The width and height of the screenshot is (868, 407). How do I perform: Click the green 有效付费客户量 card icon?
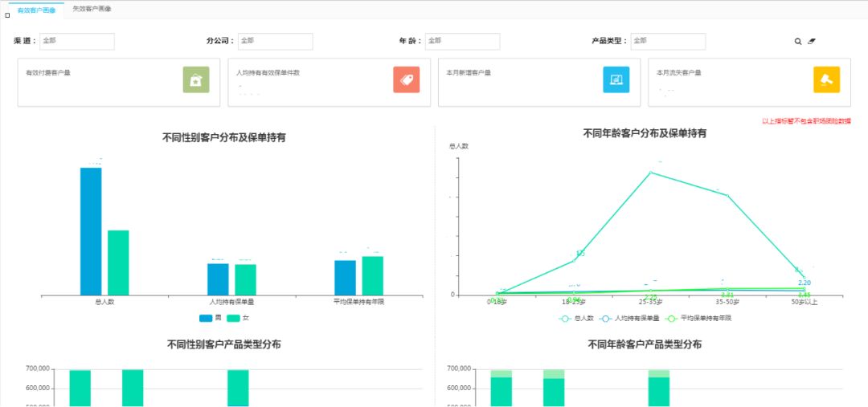(196, 79)
